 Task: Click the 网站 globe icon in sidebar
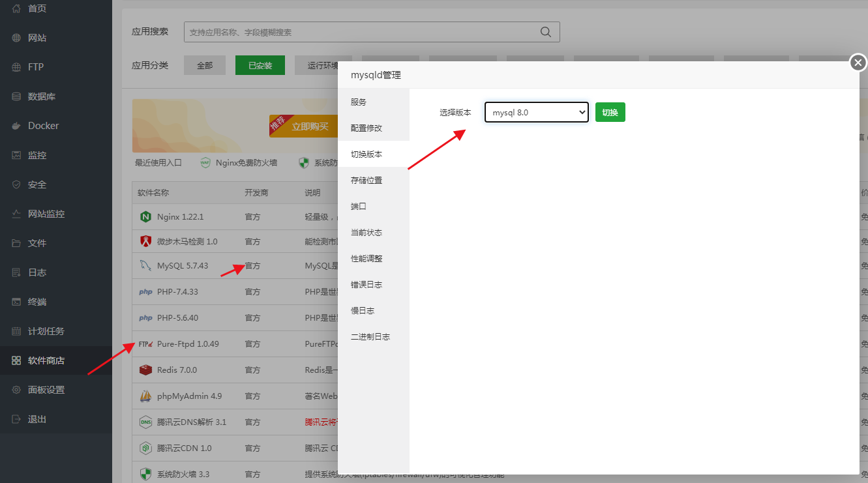(x=16, y=38)
